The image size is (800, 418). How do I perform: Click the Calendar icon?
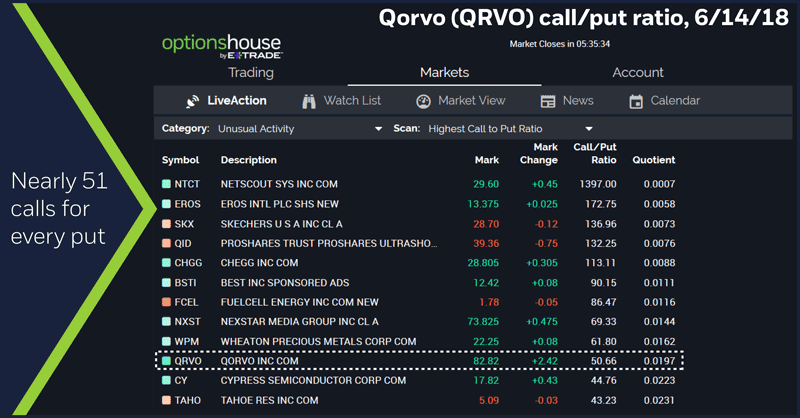636,101
